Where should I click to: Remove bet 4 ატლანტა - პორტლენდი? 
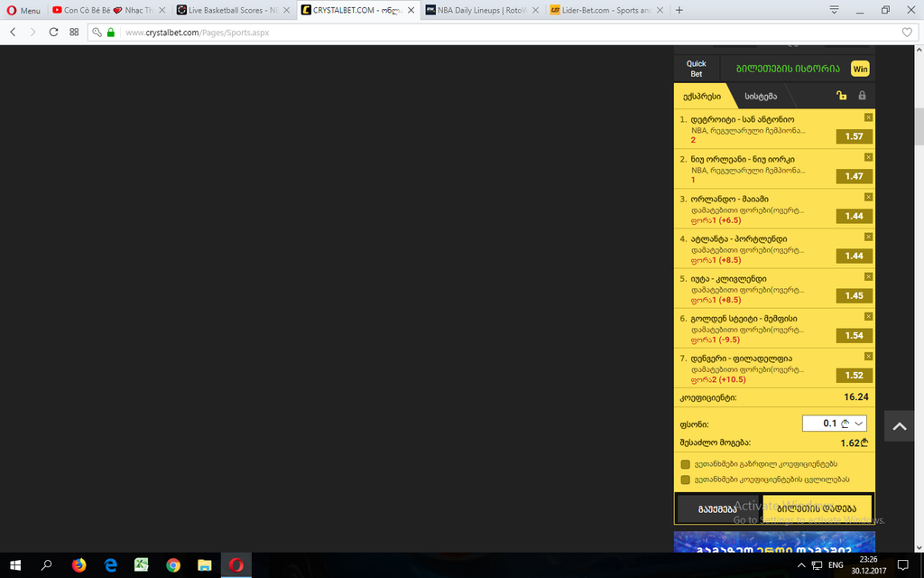pyautogui.click(x=868, y=238)
